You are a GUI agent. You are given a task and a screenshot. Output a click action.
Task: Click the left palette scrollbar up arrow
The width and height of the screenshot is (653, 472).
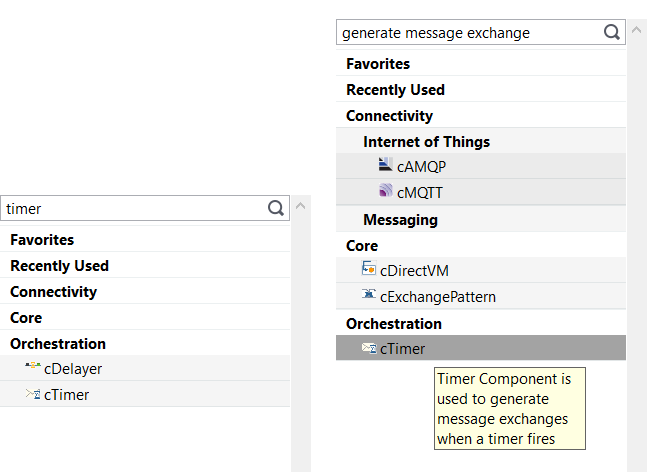(x=301, y=205)
